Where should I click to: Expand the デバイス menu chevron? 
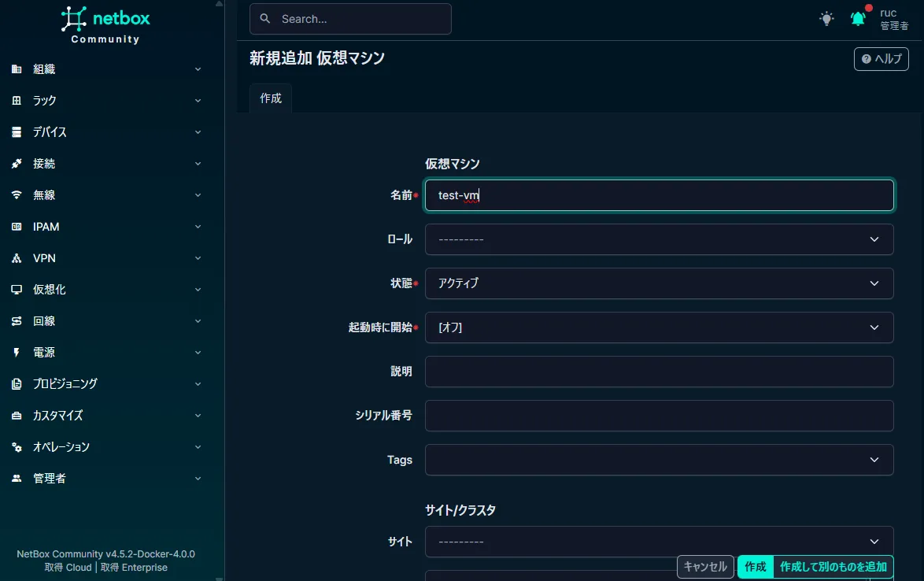[x=198, y=132]
